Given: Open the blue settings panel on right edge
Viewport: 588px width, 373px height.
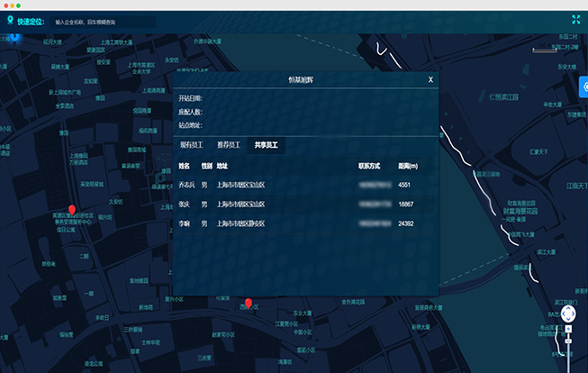Looking at the screenshot, I should click(582, 87).
